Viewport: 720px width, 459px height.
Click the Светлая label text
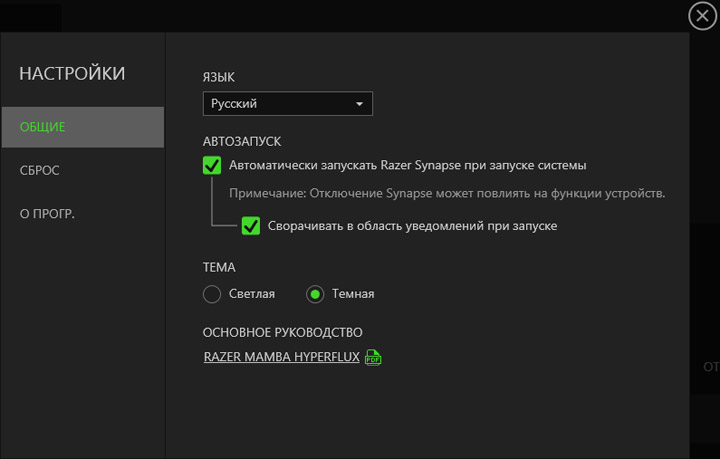252,294
